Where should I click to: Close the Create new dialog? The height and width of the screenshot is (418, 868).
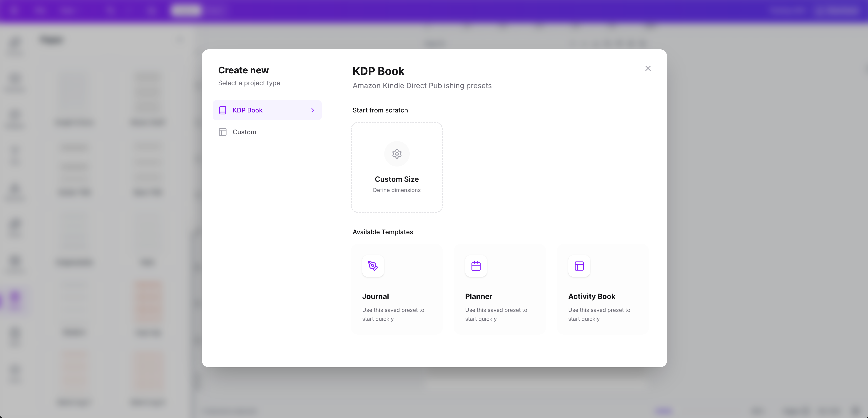pyautogui.click(x=648, y=68)
